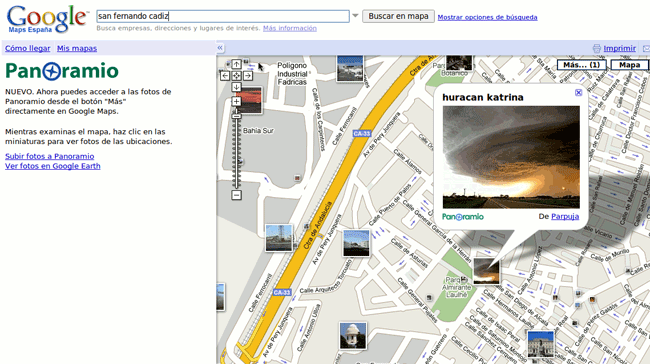
Task: Open the thumbnail above the Botanico label
Action: pyautogui.click(x=459, y=62)
